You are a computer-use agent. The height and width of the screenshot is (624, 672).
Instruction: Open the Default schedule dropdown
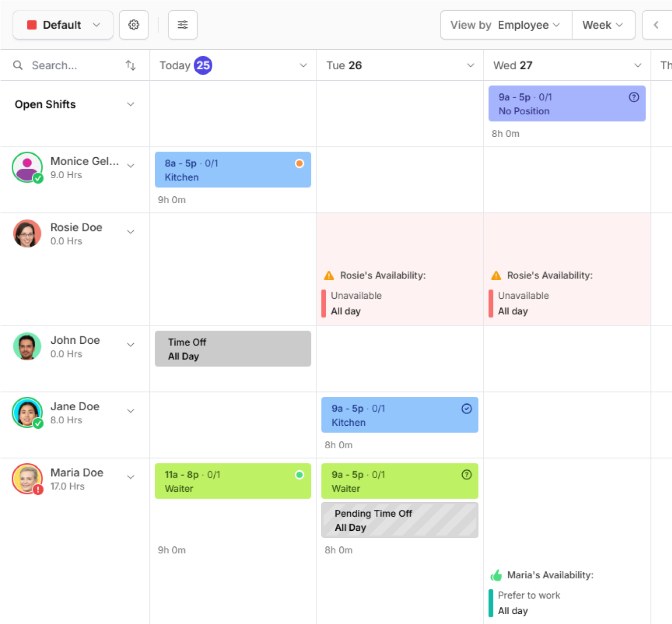pos(63,25)
